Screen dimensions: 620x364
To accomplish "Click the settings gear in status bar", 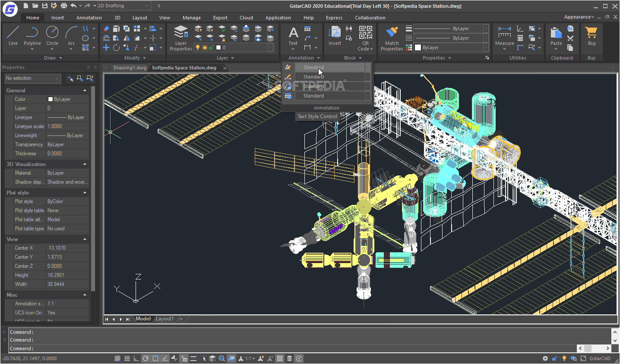I will pos(545,358).
